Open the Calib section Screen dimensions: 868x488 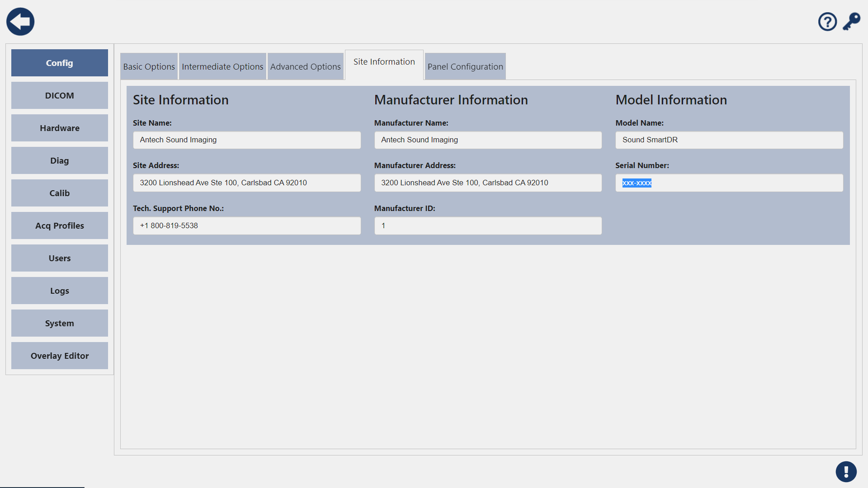(x=60, y=193)
